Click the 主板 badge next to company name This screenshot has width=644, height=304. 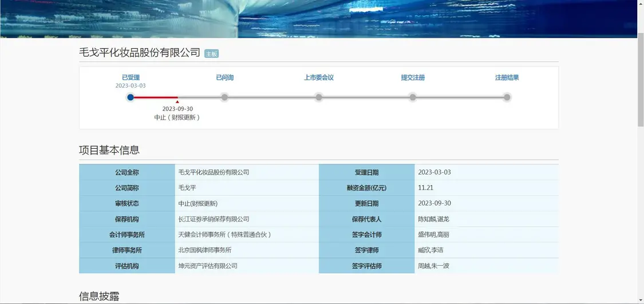pyautogui.click(x=211, y=54)
